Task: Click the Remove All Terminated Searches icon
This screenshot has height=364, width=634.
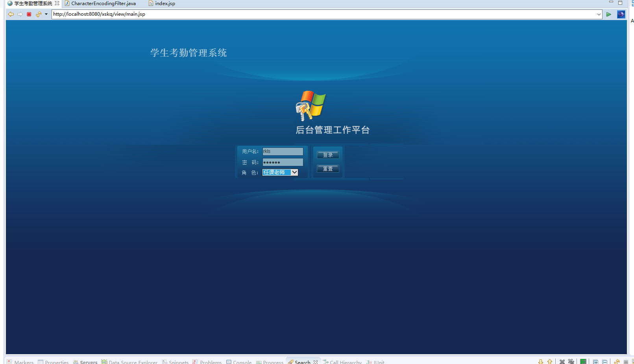Action: (x=571, y=361)
